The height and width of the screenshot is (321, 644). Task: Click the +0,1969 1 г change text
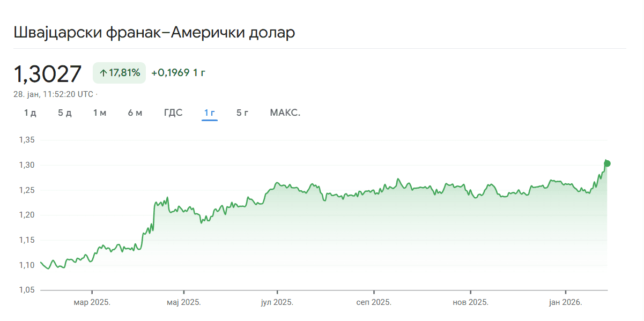[x=178, y=73]
